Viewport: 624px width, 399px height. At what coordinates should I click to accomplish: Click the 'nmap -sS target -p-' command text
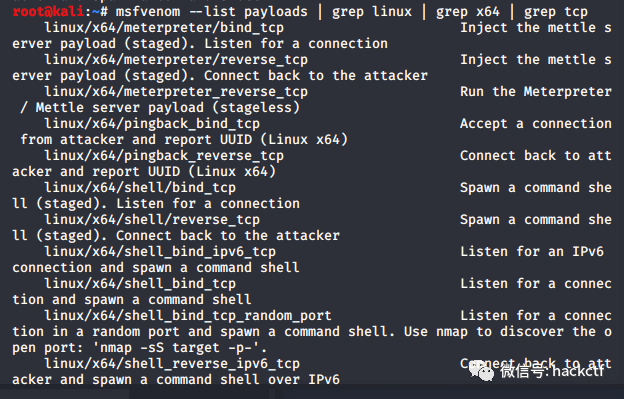coord(176,348)
